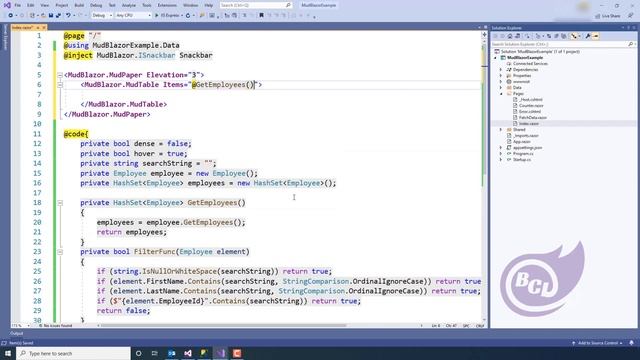Viewport: 640px width, 360px height.
Task: Start debugging with IIS Express play button
Action: coord(156,16)
